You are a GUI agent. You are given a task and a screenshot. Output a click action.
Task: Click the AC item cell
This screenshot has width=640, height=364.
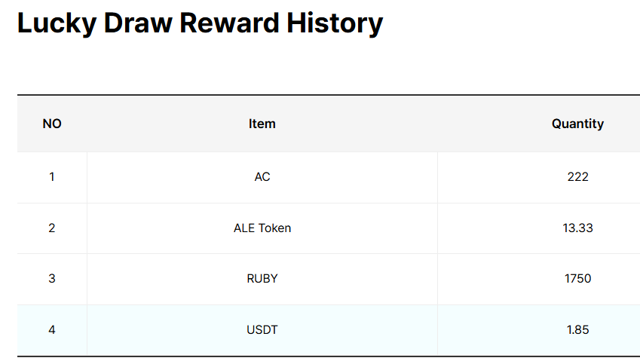262,177
